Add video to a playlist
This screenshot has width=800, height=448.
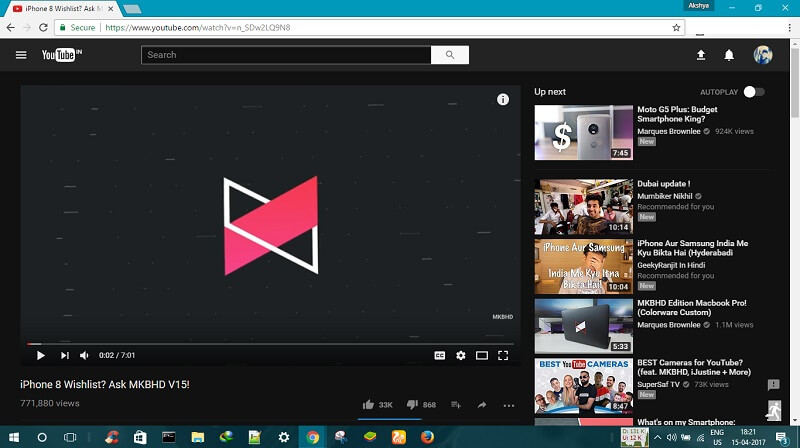tap(456, 405)
